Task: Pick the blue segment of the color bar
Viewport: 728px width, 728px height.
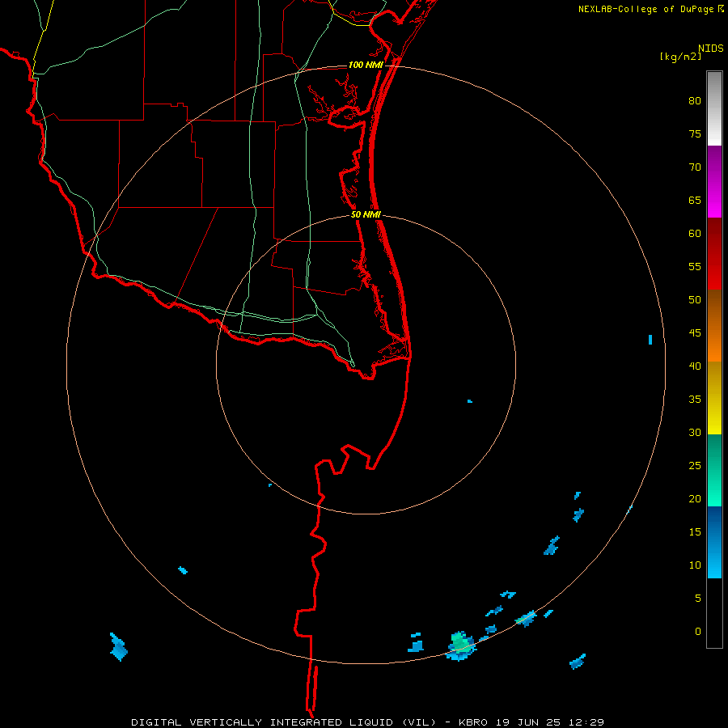Action: click(x=714, y=542)
